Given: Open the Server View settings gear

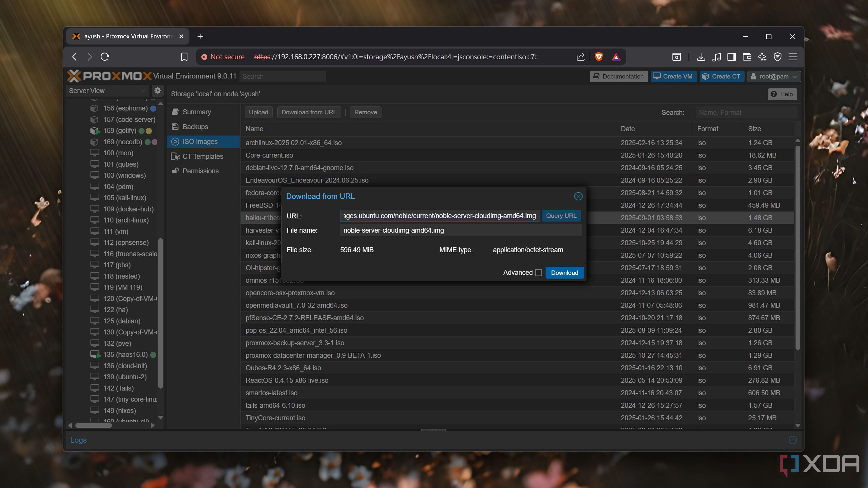Looking at the screenshot, I should tap(157, 90).
